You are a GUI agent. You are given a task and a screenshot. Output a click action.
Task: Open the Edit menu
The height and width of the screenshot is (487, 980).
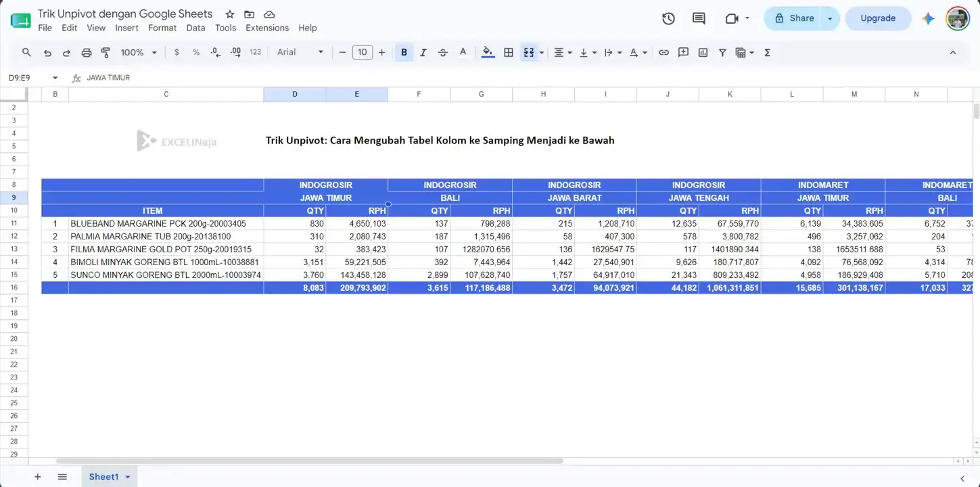69,28
